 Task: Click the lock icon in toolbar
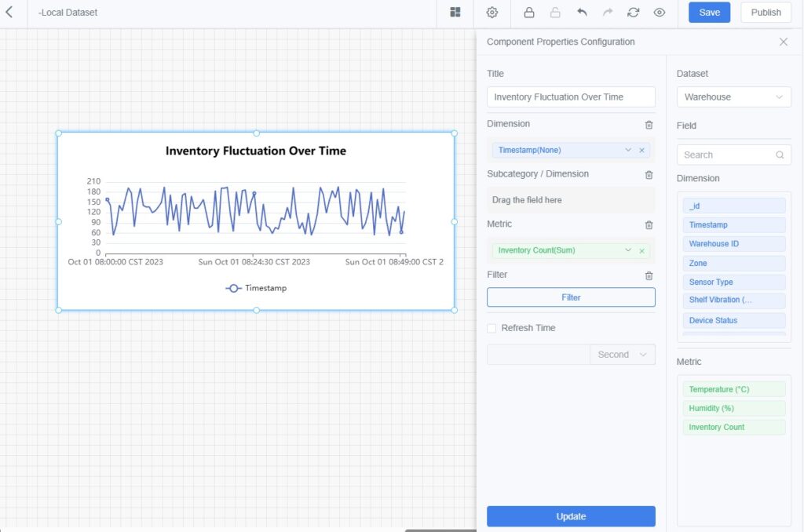(x=529, y=13)
